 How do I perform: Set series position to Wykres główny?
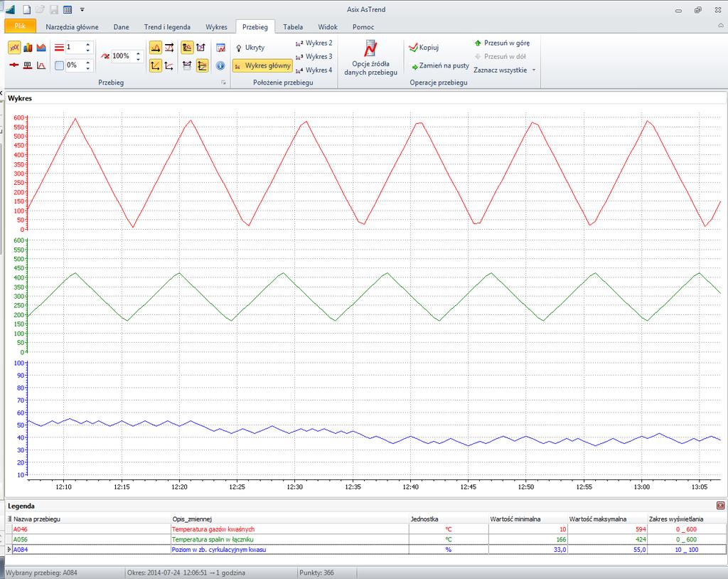click(263, 65)
